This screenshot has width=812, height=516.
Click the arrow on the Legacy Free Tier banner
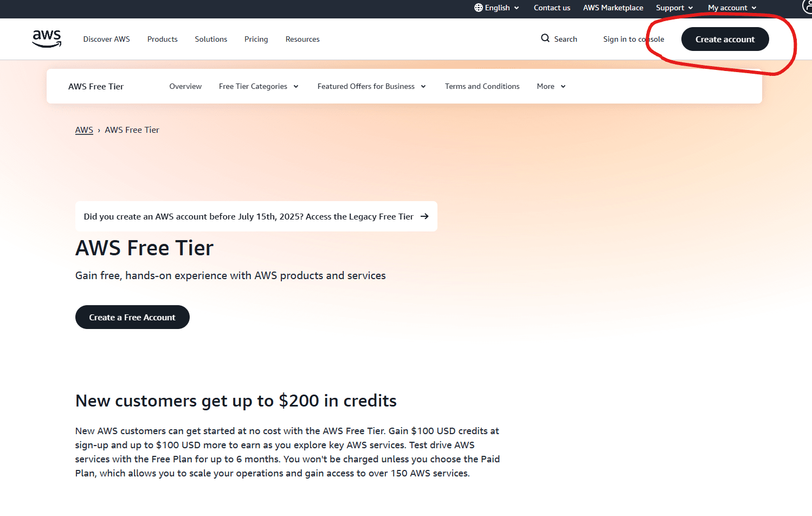[x=424, y=216]
